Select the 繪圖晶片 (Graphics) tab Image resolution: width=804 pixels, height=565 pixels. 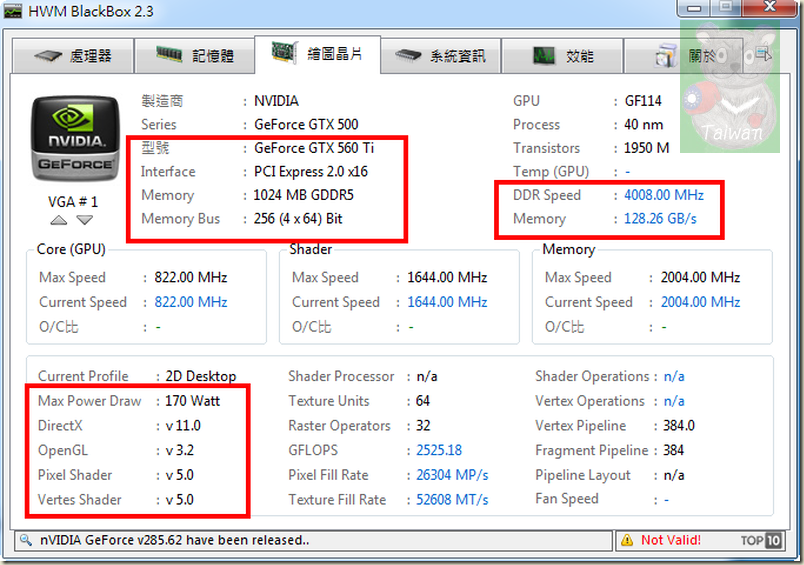pos(317,54)
